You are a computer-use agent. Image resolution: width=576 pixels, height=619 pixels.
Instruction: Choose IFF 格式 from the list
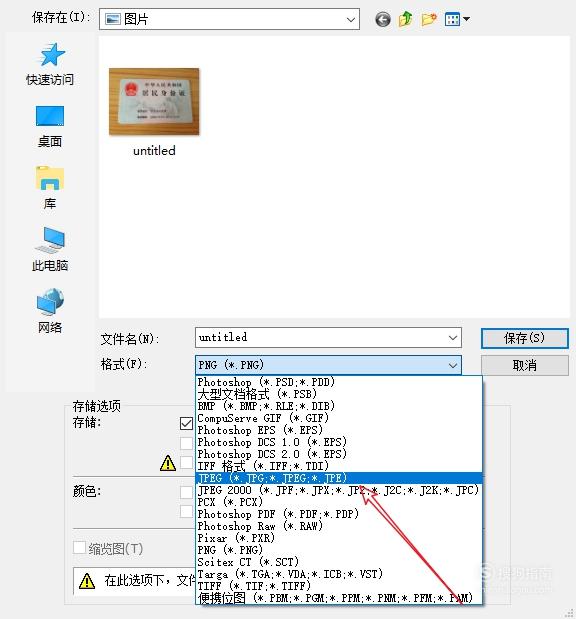coord(339,466)
